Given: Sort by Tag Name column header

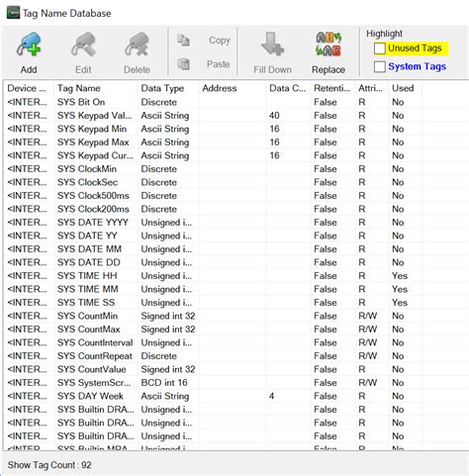Looking at the screenshot, I should (96, 88).
